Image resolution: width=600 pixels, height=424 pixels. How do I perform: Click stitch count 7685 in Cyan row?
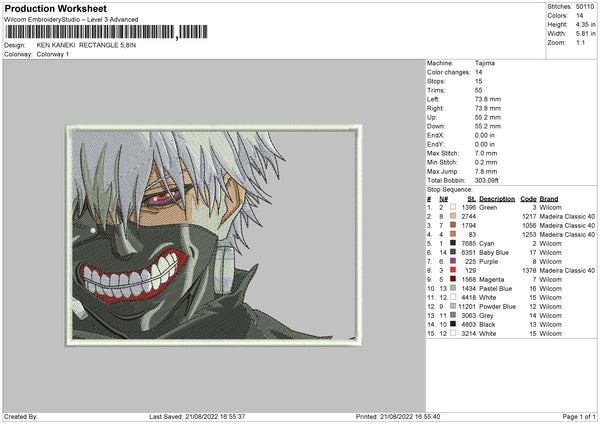tap(469, 243)
